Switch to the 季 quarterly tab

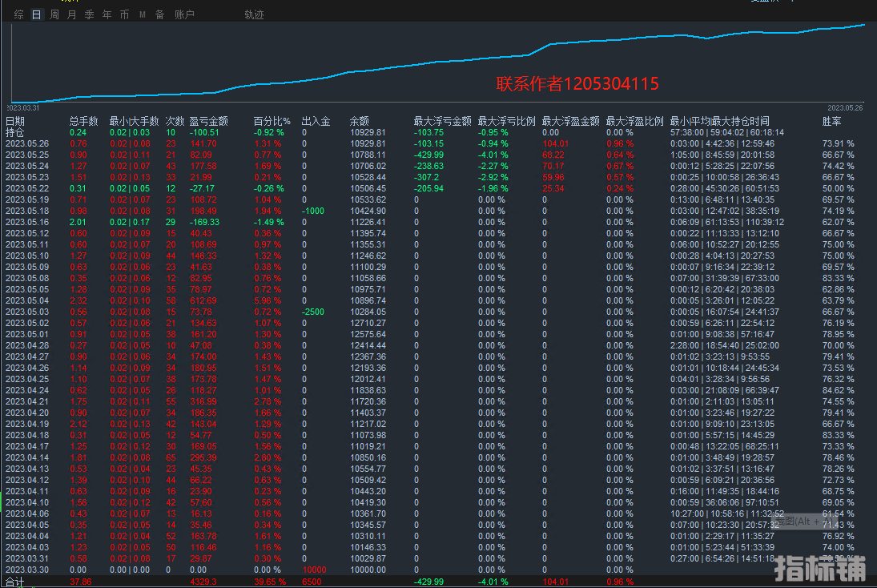tap(90, 14)
